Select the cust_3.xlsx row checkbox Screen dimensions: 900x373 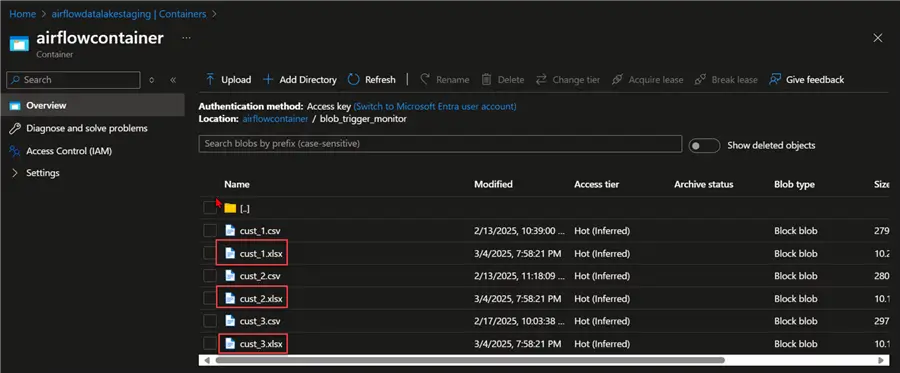(210, 344)
